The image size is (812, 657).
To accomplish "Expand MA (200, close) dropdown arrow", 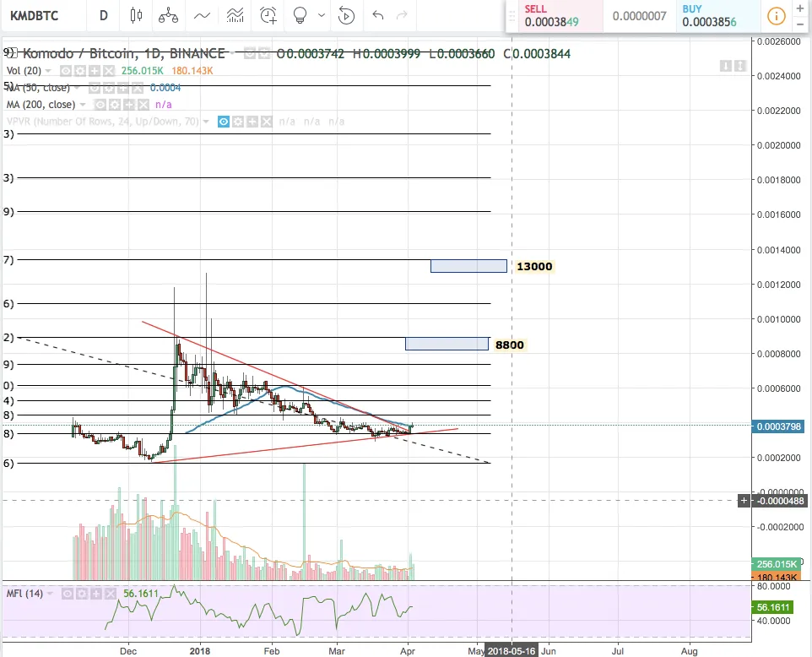I will point(83,106).
